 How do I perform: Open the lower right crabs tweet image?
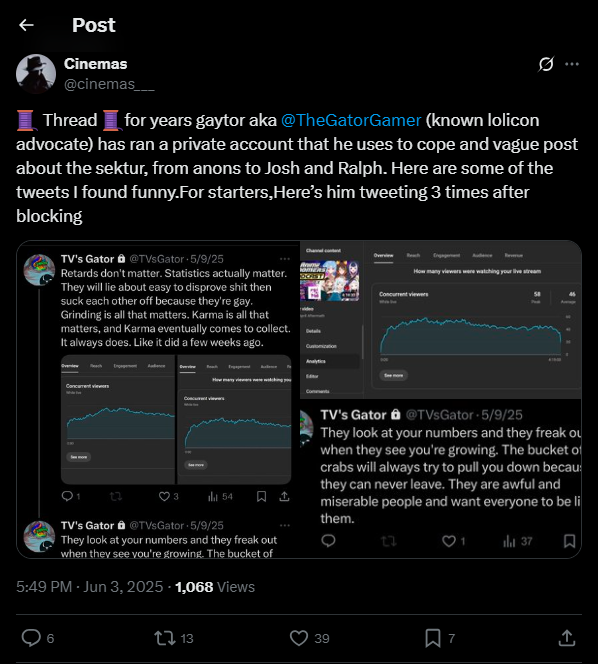click(440, 479)
